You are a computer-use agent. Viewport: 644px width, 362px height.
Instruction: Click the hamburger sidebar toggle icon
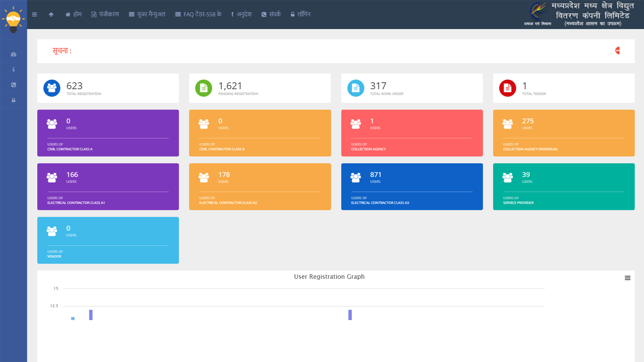coord(35,14)
